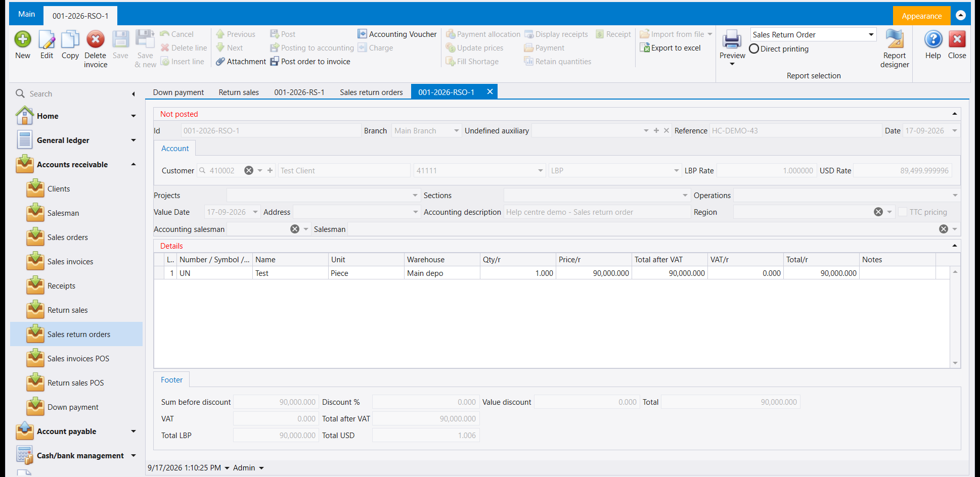Image resolution: width=980 pixels, height=477 pixels.
Task: Switch to the Down payment tab
Action: [x=179, y=92]
